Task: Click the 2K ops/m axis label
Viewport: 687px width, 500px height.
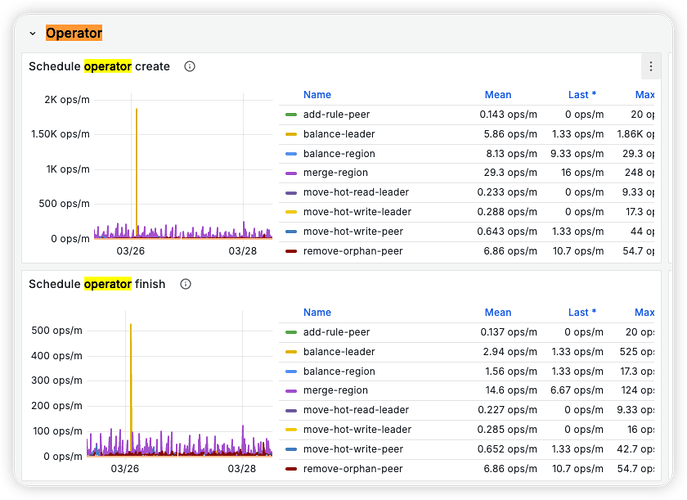Action: coord(67,100)
